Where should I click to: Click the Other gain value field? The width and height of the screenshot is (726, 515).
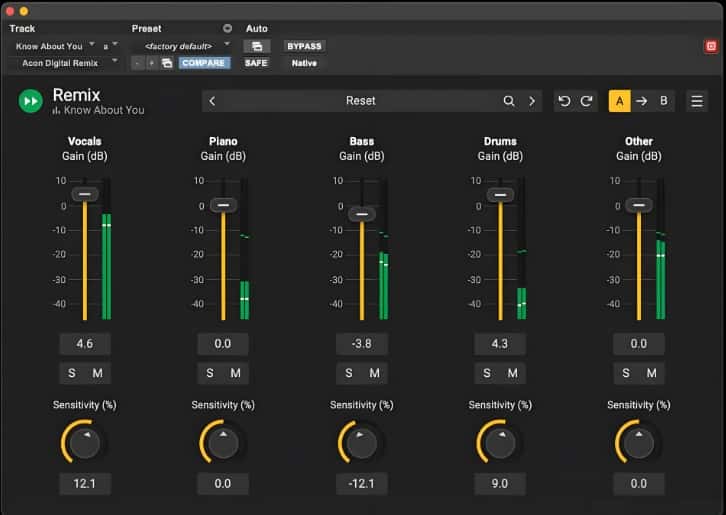click(x=638, y=344)
